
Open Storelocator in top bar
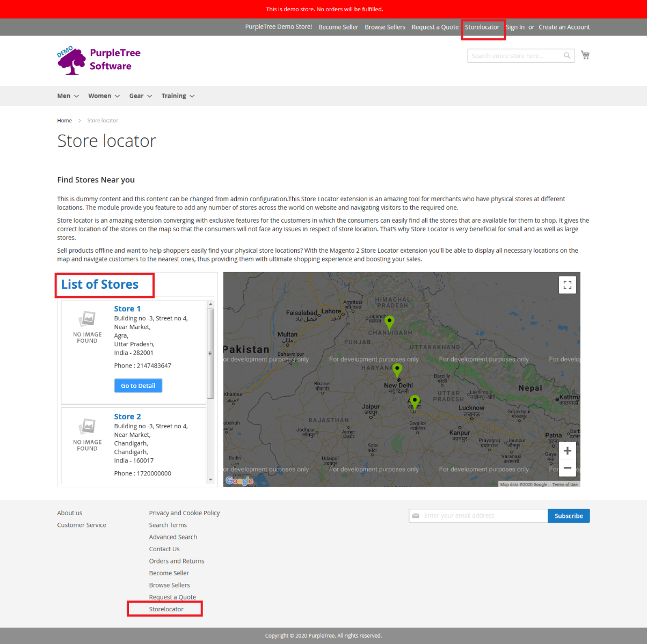click(482, 27)
